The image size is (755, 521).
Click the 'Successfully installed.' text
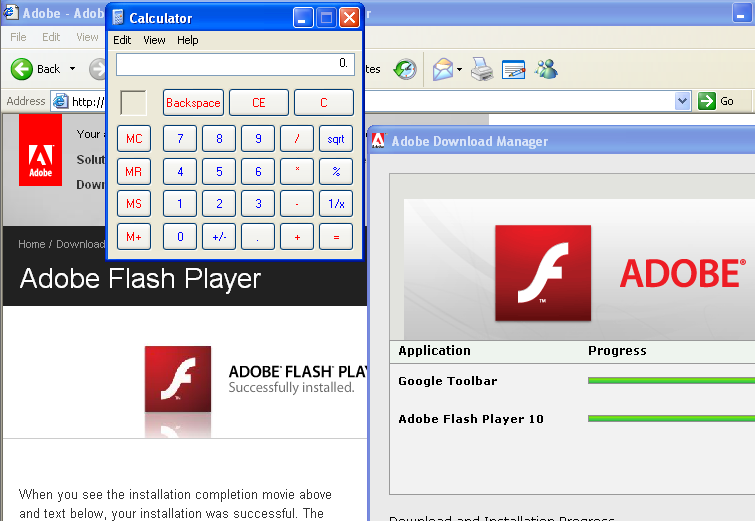coord(291,387)
